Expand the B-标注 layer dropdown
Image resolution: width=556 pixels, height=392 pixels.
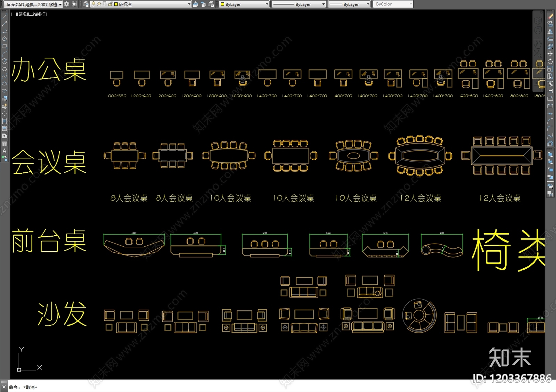click(189, 5)
